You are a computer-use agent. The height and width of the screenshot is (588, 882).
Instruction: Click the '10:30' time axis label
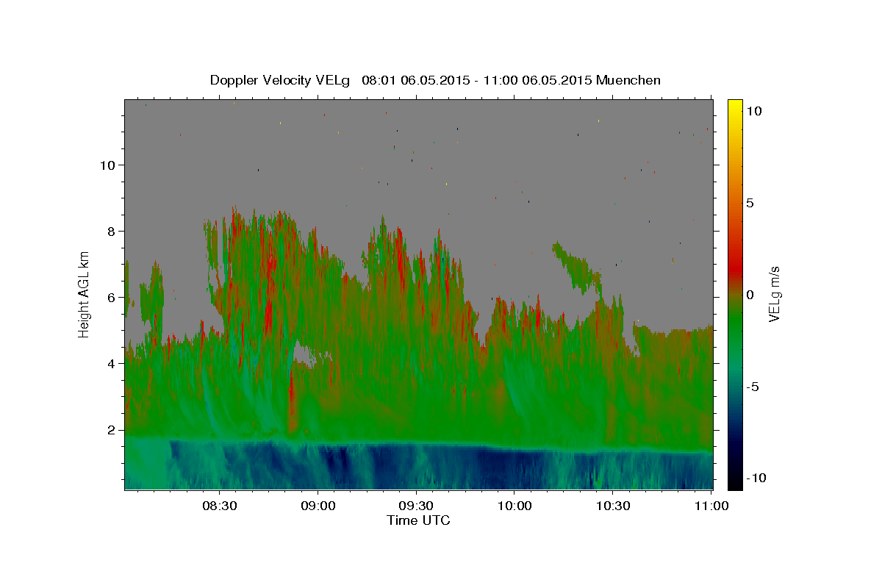613,506
